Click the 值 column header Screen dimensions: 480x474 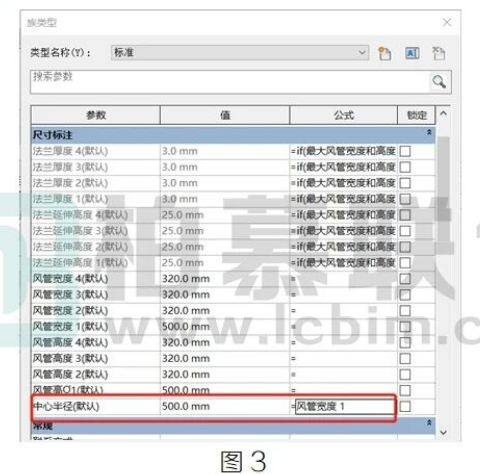pyautogui.click(x=225, y=115)
